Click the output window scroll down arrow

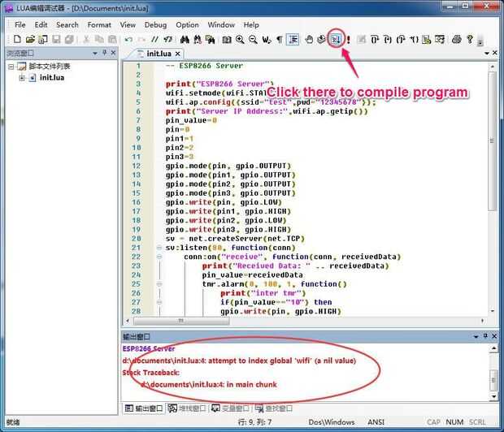point(493,396)
